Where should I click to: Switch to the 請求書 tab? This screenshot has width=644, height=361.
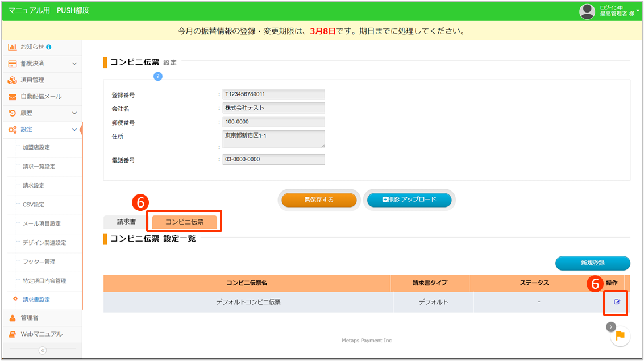click(126, 222)
